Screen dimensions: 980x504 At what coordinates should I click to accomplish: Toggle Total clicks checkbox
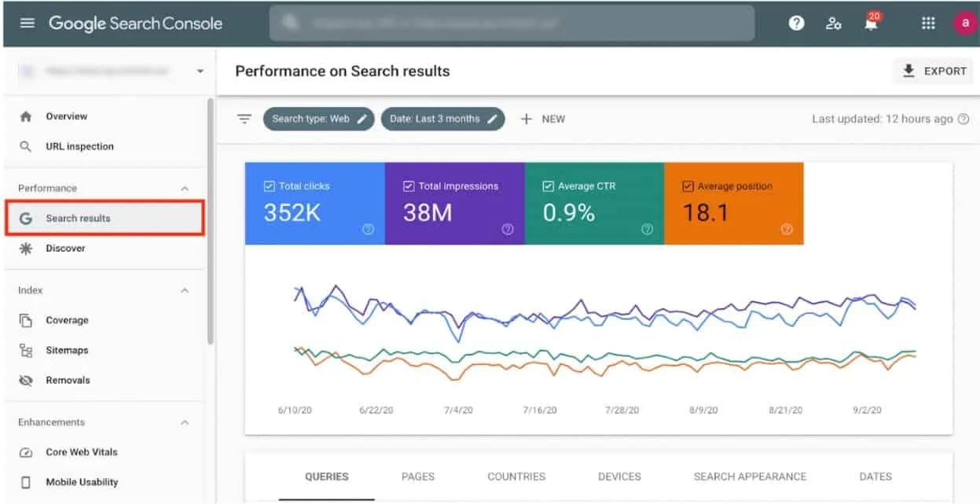point(269,186)
